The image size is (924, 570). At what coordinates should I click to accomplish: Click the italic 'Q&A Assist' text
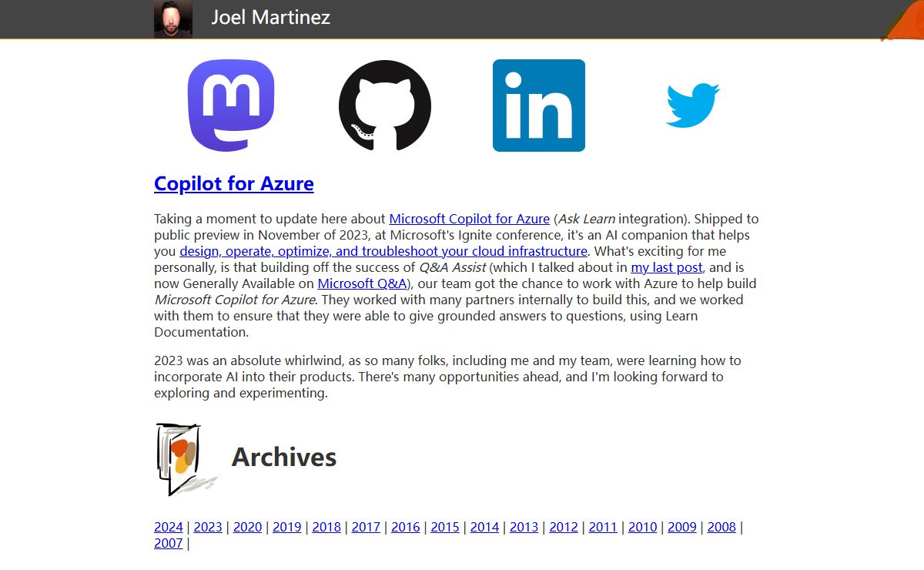pos(453,267)
